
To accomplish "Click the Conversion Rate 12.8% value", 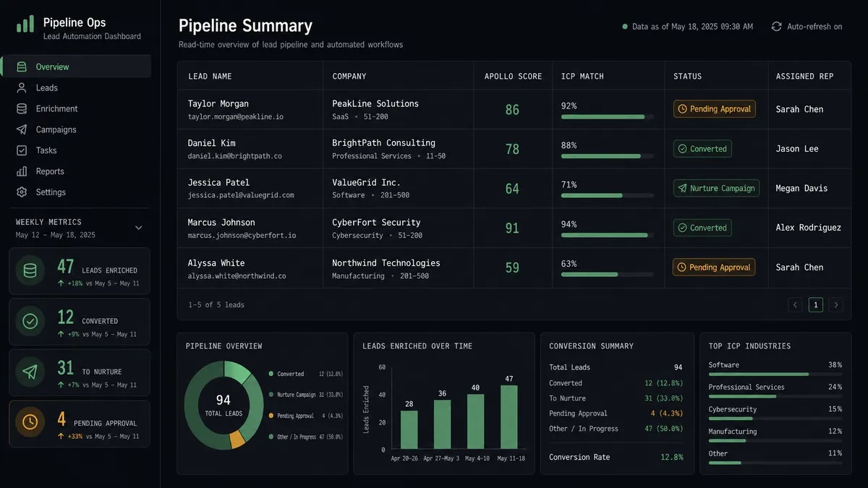I will [x=672, y=457].
